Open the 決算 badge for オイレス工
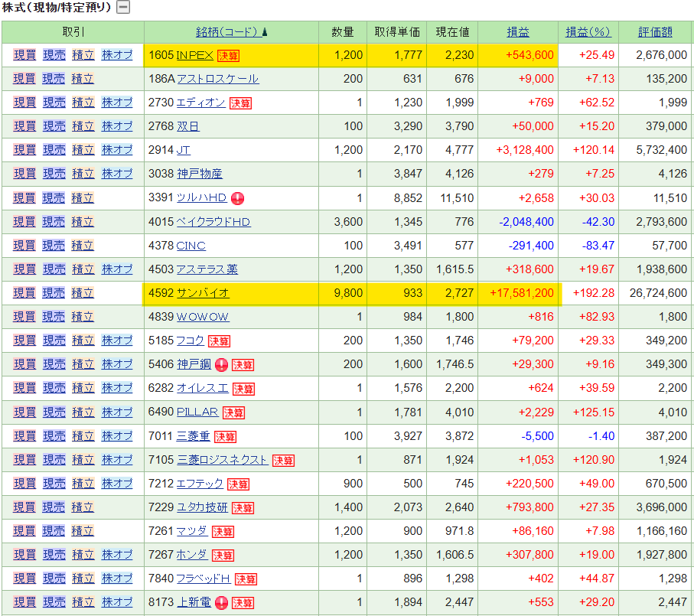The height and width of the screenshot is (616, 694). tap(244, 389)
